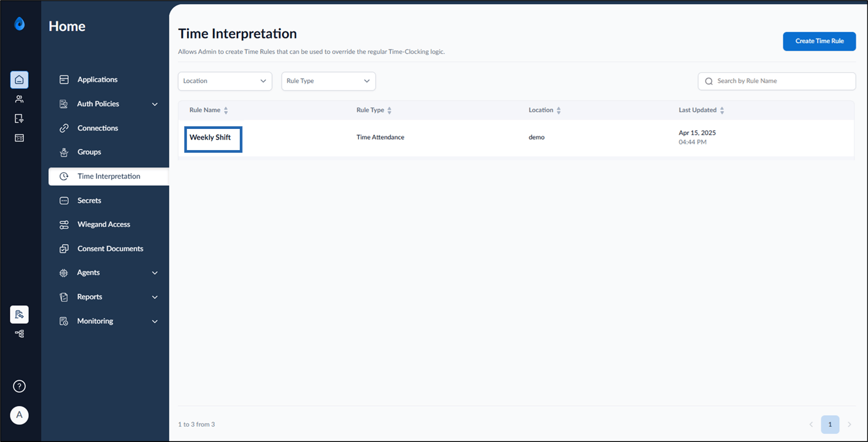Screen dimensions: 868x442
Task: Open Secrets in the sidebar
Action: point(89,200)
